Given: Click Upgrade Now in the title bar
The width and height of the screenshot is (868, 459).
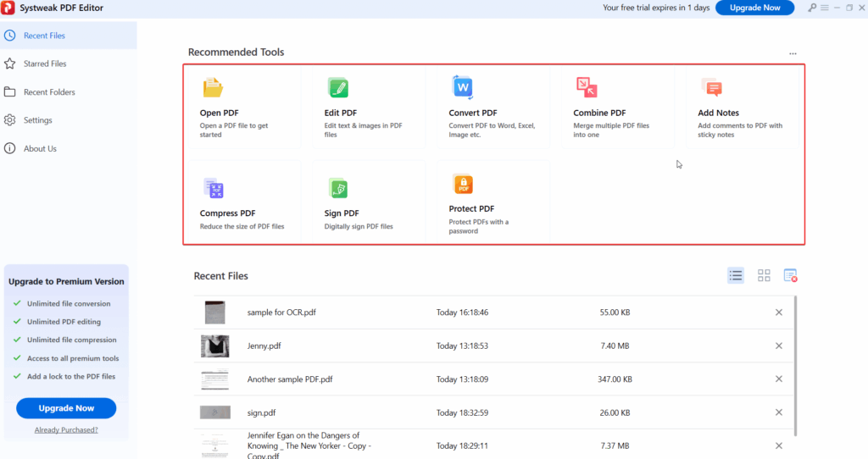Looking at the screenshot, I should pos(754,8).
